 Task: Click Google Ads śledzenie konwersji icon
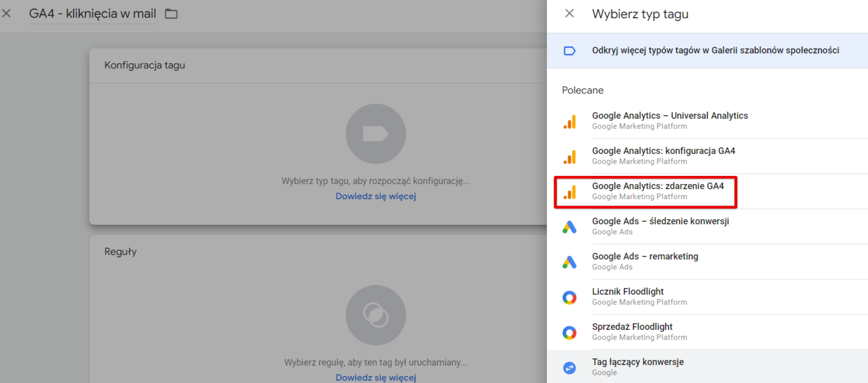tap(569, 227)
